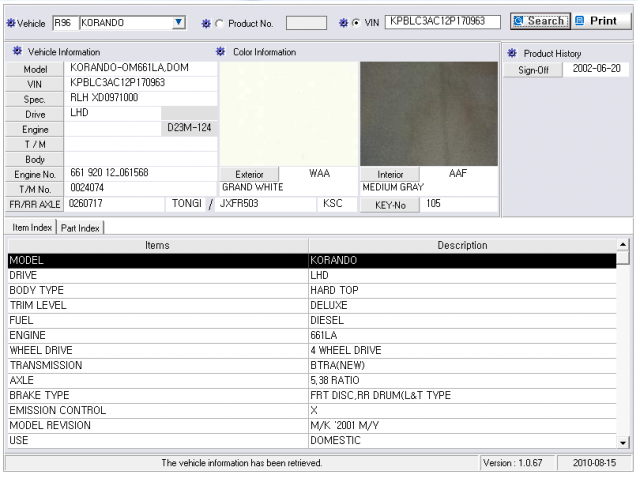Select the Product No. radio button
The height and width of the screenshot is (482, 640).
coord(219,24)
